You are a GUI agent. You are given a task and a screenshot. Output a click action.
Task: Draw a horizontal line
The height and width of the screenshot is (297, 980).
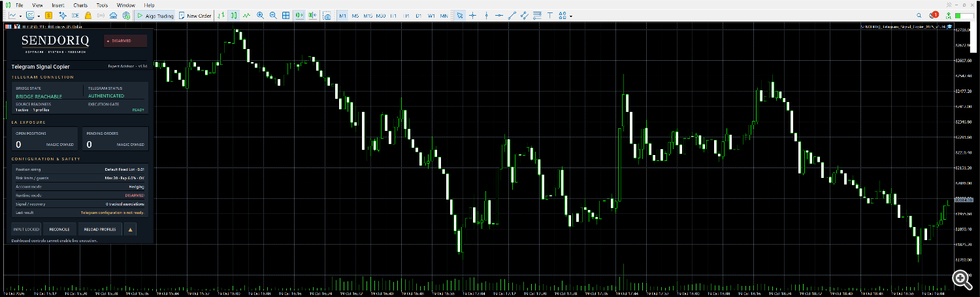coord(498,15)
